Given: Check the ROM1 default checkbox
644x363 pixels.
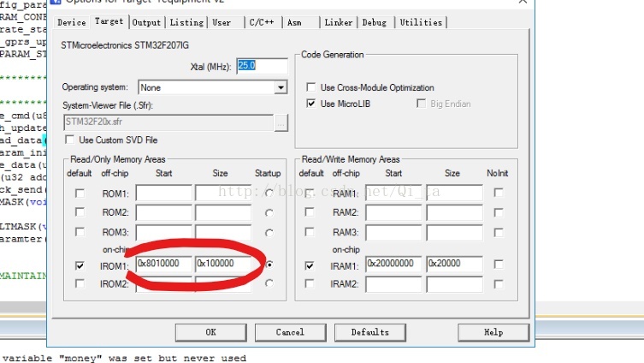Looking at the screenshot, I should pos(80,193).
